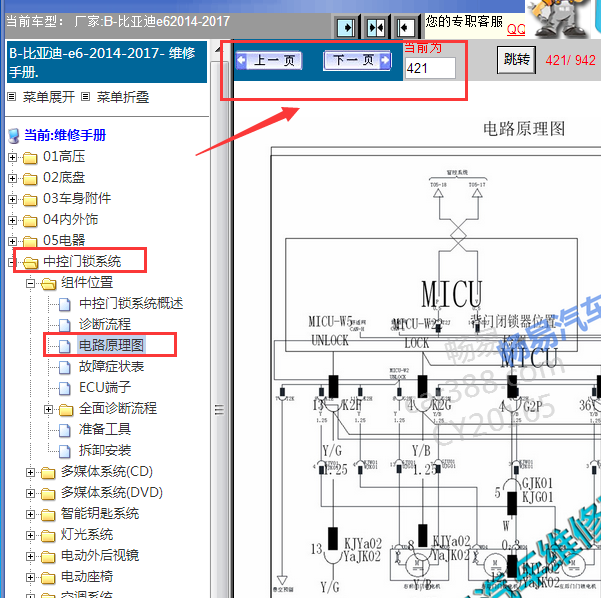
Task: Go to next page with 下一页
Action: click(x=357, y=61)
